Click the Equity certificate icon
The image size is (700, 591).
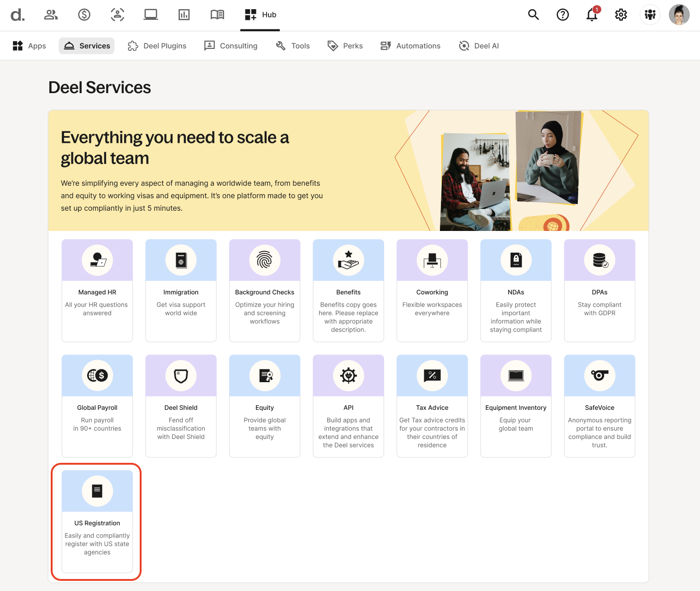(265, 376)
